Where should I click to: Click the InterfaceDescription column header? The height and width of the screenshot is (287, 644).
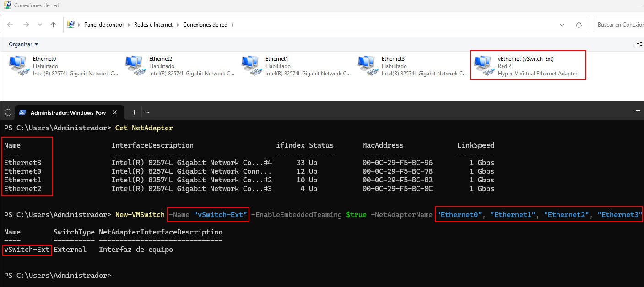(152, 145)
